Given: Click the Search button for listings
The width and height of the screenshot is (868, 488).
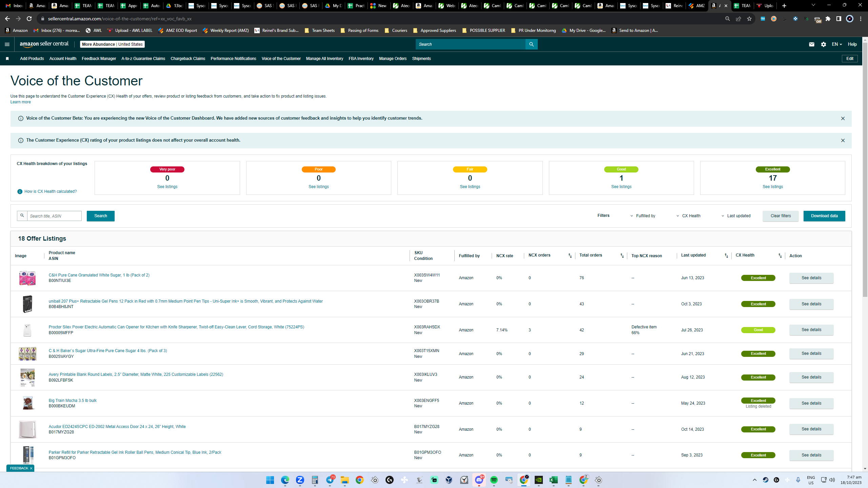Looking at the screenshot, I should point(100,216).
